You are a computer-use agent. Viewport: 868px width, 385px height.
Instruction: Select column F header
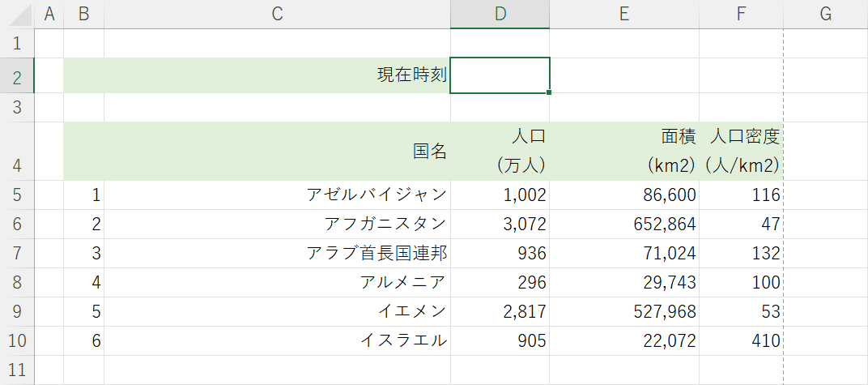741,14
